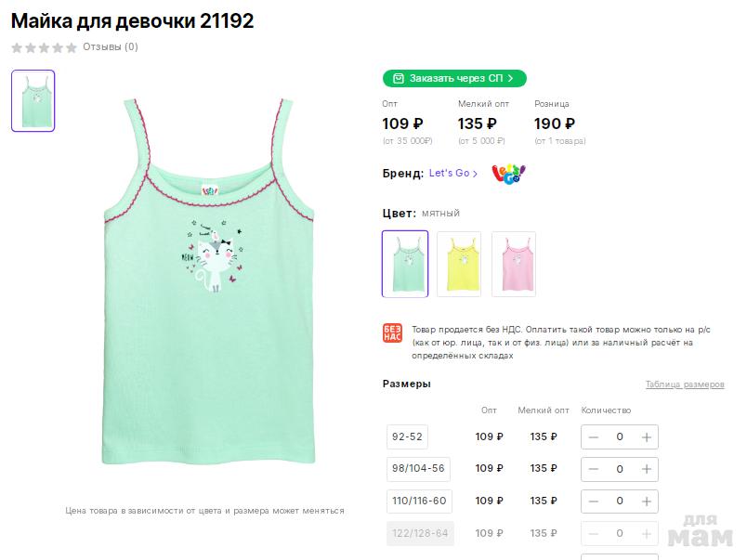Select size 98/104-56 label
The image size is (747, 560).
(418, 469)
